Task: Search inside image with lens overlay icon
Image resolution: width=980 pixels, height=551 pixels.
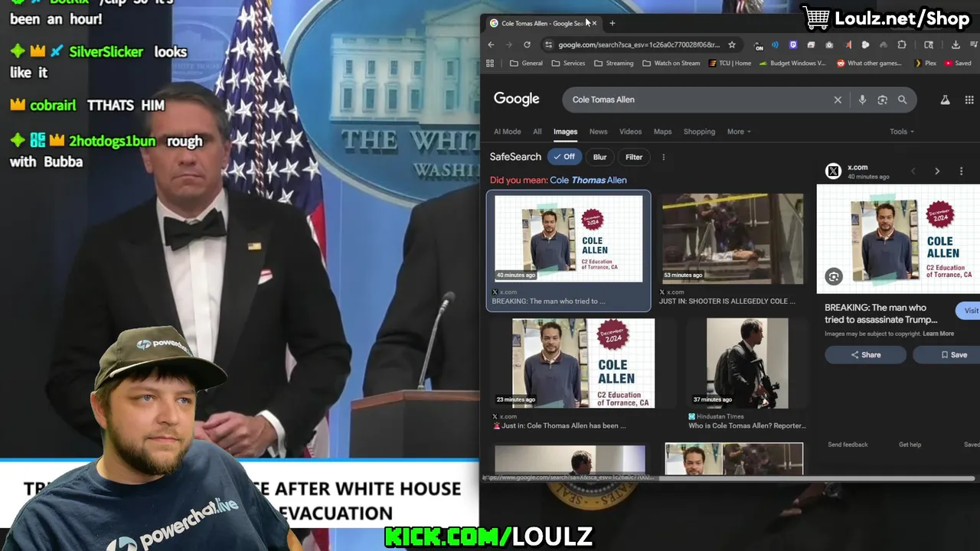Action: pos(834,277)
